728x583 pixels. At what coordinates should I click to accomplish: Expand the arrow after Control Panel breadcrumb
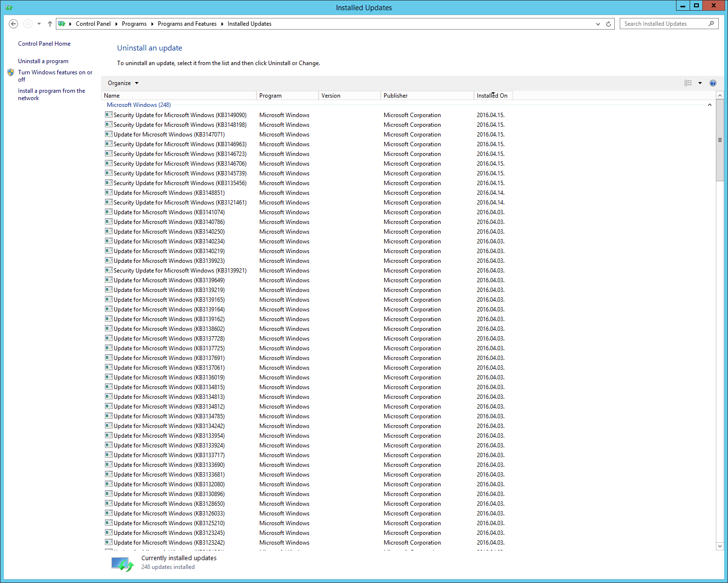[116, 24]
